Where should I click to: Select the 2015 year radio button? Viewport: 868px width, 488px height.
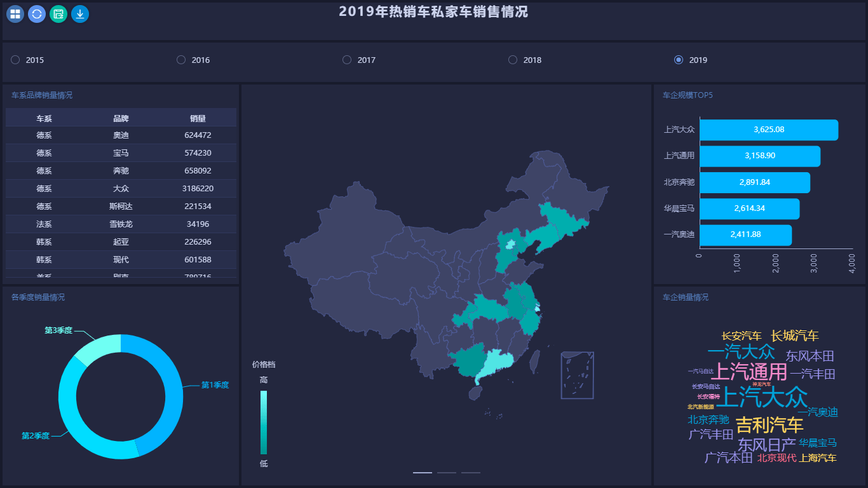pyautogui.click(x=15, y=59)
